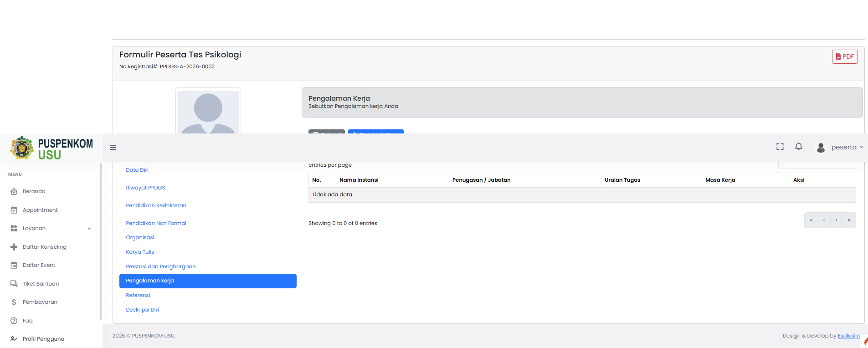Go to previous page with ‹ button
The image size is (868, 348).
click(824, 220)
